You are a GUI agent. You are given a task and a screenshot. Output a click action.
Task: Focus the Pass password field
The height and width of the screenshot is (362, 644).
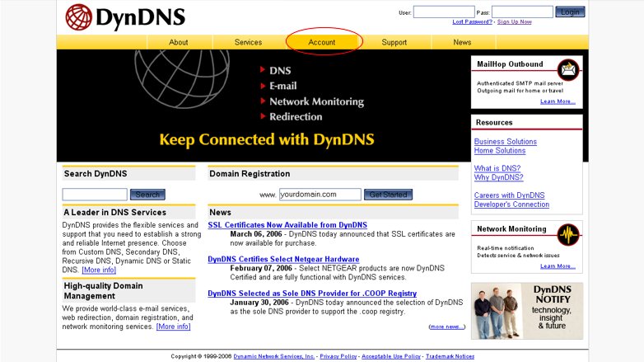(x=522, y=12)
